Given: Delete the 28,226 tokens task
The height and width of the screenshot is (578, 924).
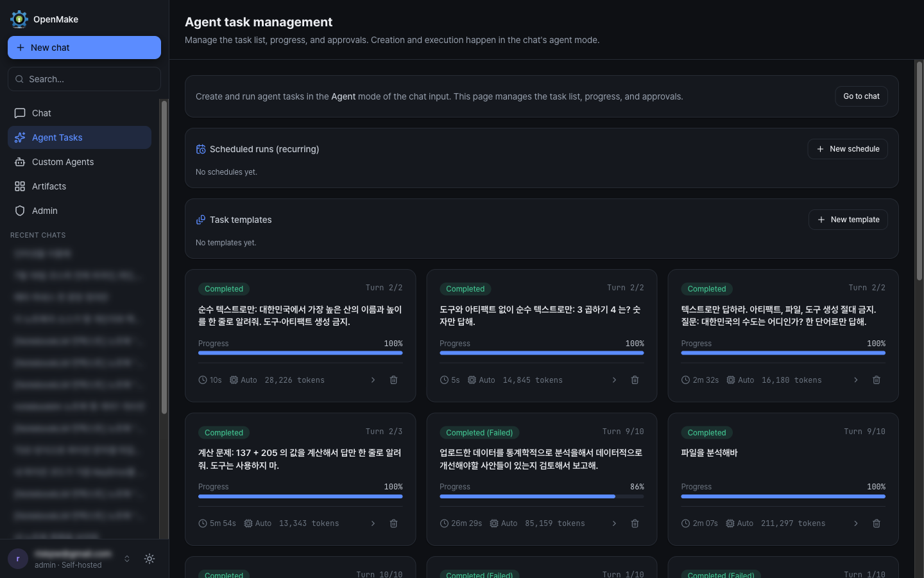Looking at the screenshot, I should [394, 380].
